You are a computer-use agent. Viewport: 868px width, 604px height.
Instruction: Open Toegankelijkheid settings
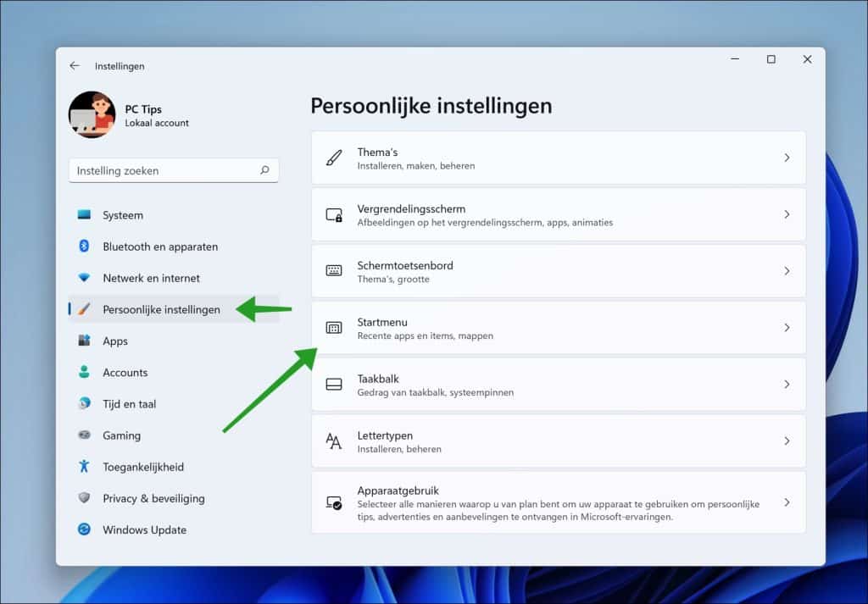tap(174, 467)
